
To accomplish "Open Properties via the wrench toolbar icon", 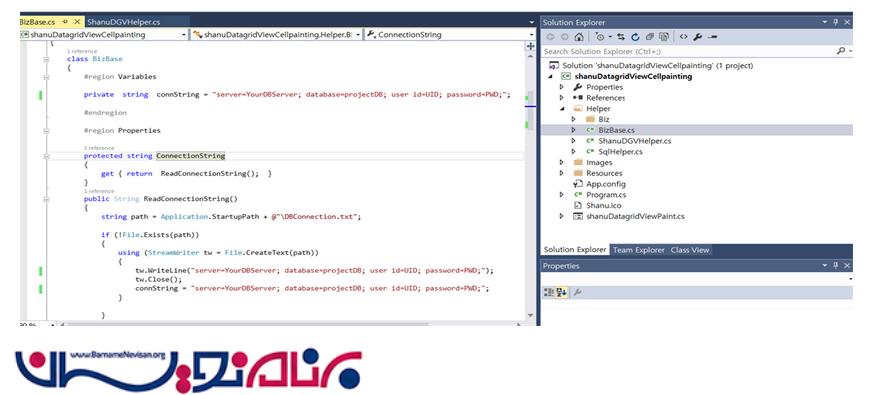I will tap(697, 37).
